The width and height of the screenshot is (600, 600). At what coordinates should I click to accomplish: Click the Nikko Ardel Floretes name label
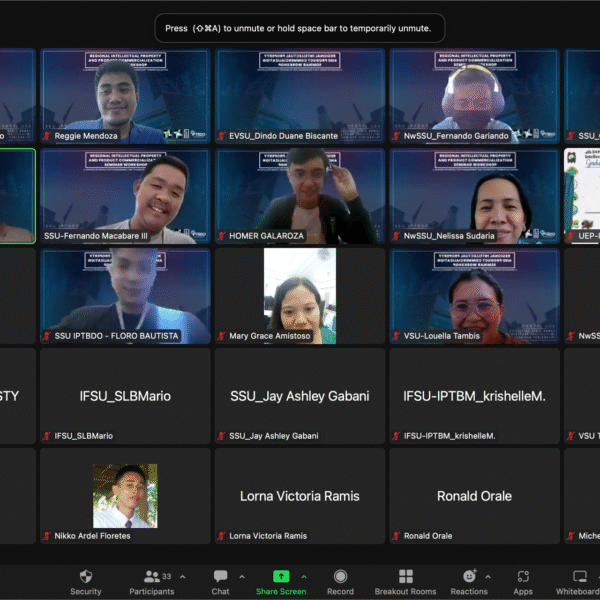point(92,536)
